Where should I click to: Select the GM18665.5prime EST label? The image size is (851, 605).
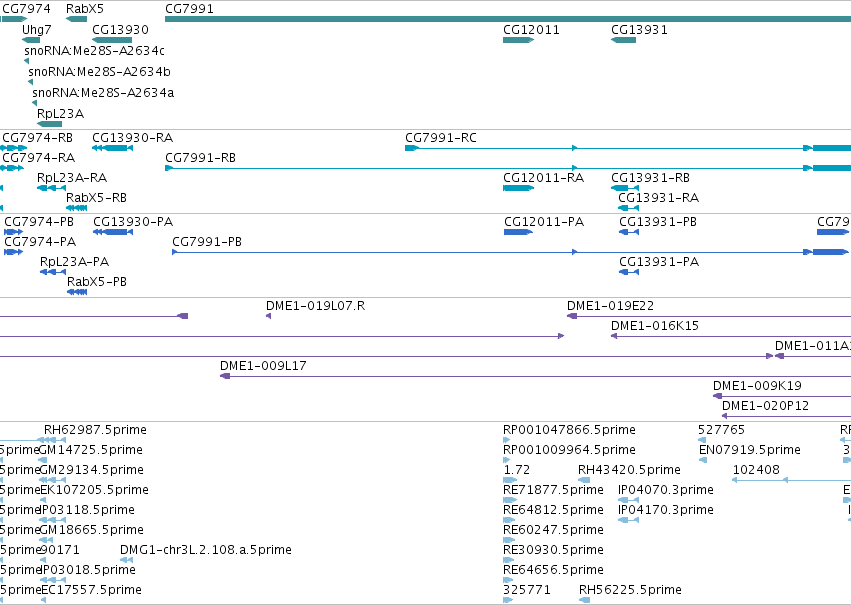click(x=92, y=530)
